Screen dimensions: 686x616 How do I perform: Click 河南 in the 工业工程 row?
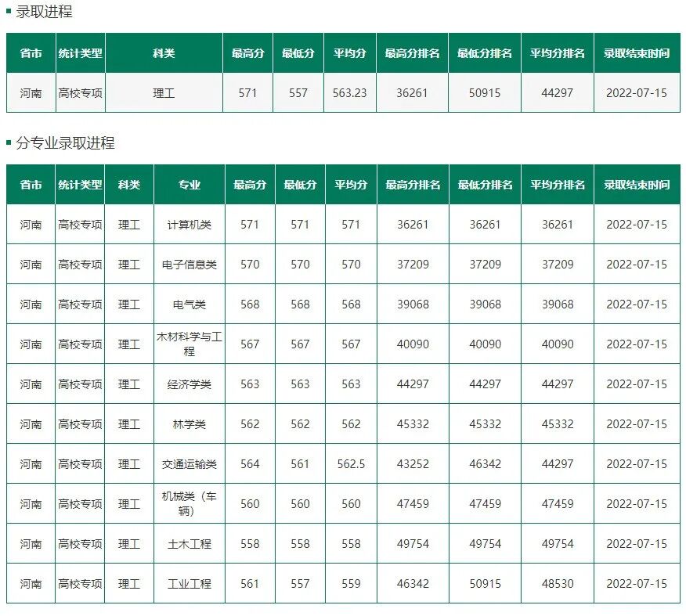31,584
